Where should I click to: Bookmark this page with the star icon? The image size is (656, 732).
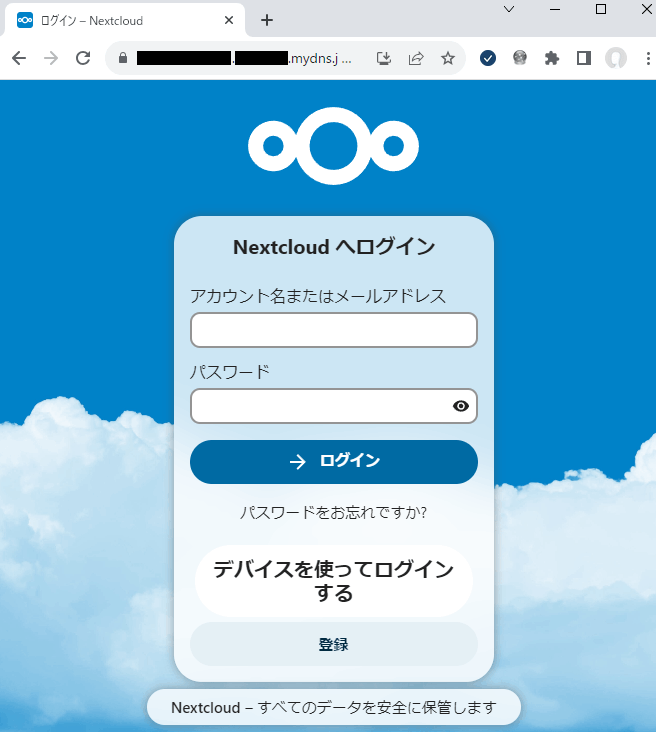click(x=448, y=58)
